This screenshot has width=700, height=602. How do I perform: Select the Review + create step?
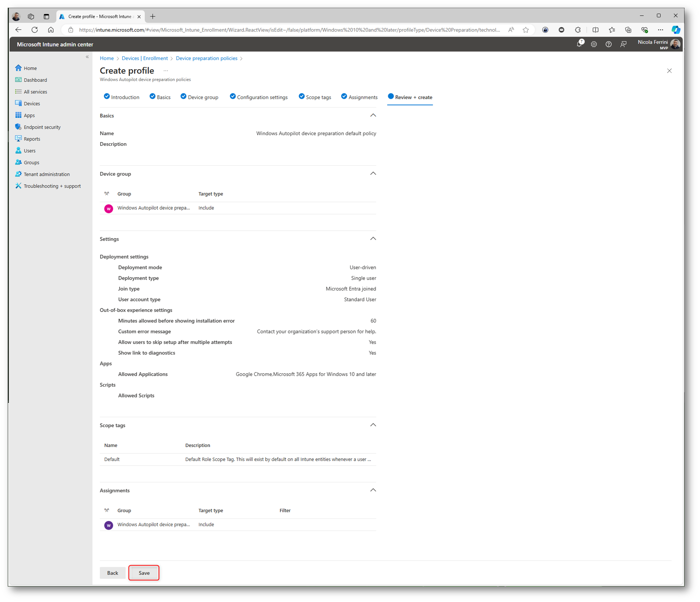(410, 97)
